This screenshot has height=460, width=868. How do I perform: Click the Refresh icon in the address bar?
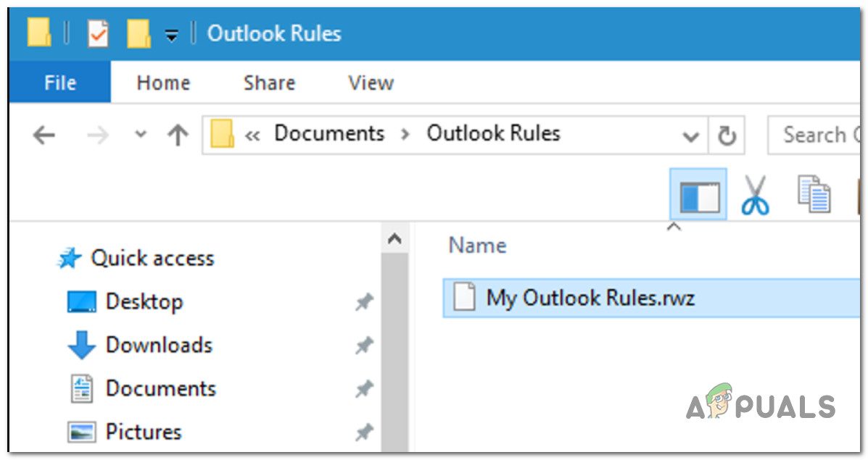coord(727,135)
